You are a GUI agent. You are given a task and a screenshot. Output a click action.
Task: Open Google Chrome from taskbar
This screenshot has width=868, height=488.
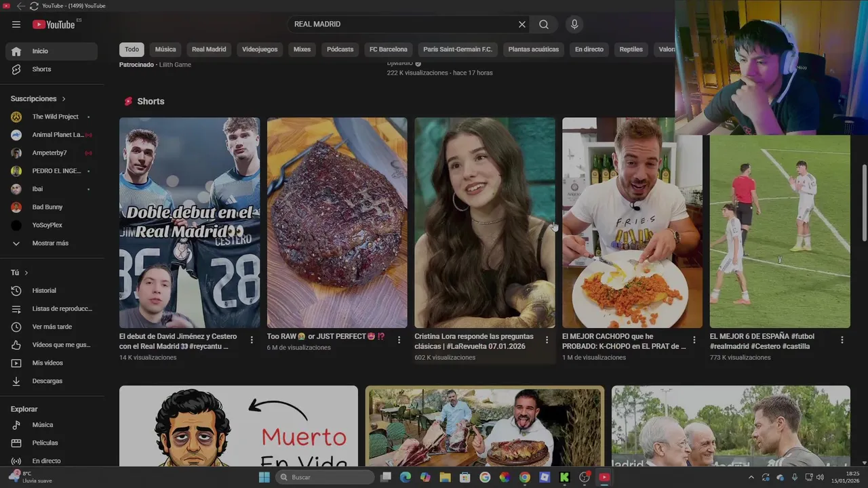pos(524,477)
